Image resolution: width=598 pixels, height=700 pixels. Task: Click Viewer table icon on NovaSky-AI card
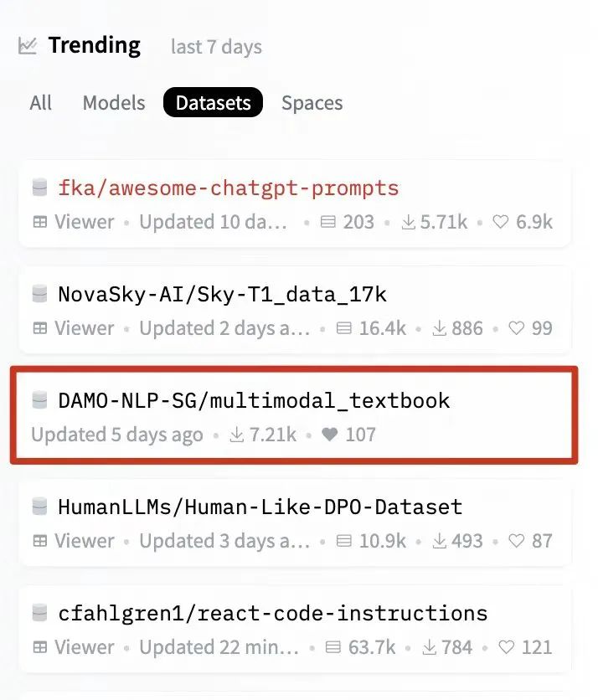click(39, 328)
